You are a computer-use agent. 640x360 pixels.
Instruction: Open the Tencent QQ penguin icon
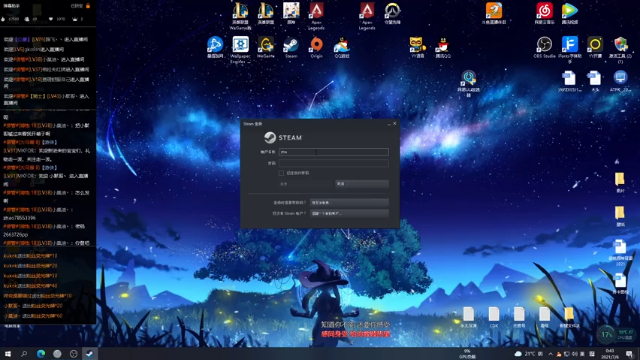(x=443, y=47)
